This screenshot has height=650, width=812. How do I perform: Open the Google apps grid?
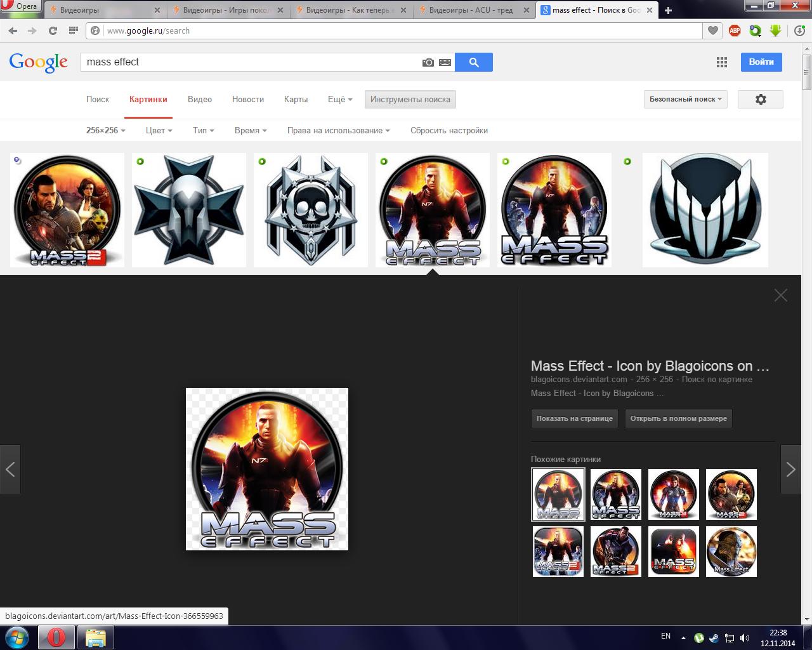coord(721,62)
